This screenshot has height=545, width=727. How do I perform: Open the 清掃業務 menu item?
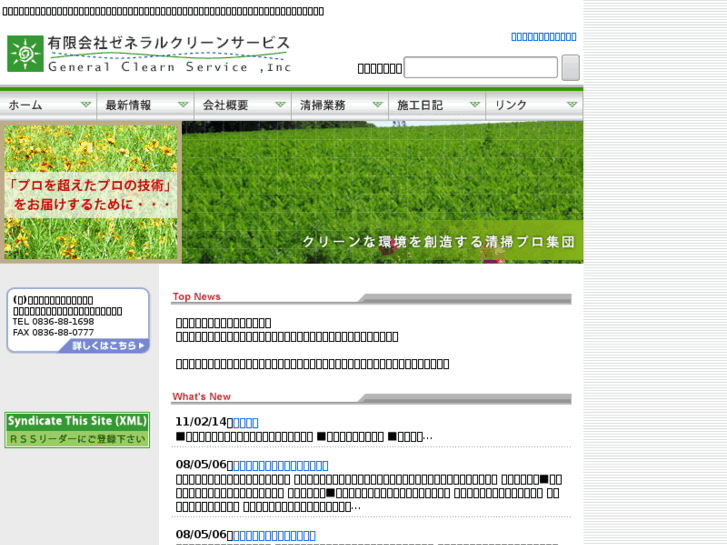click(340, 105)
